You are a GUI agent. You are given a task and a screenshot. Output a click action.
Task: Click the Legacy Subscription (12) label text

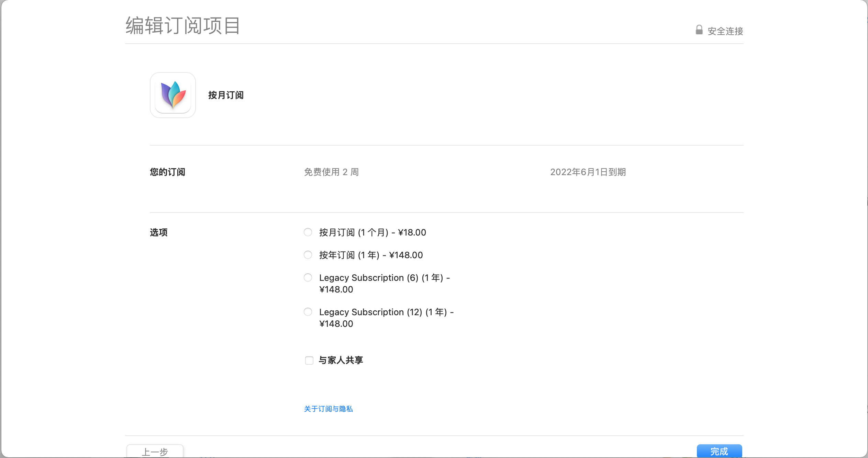tap(386, 312)
